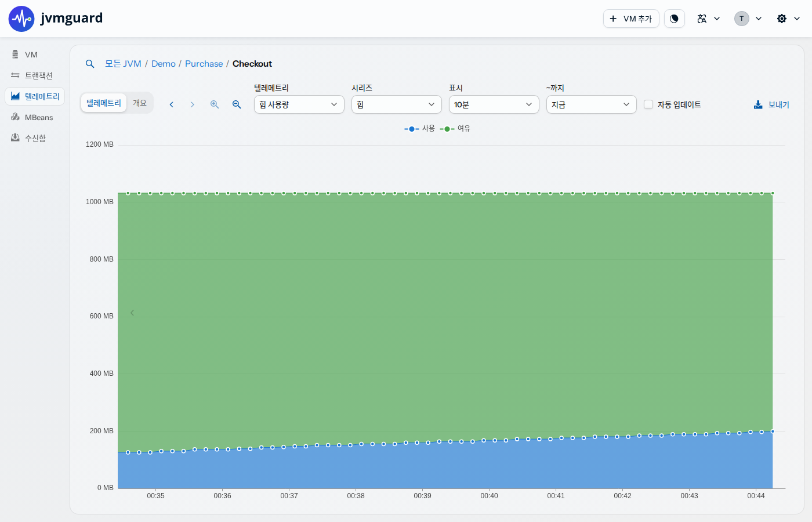812x522 pixels.
Task: Go to Purchase breadcrumb link
Action: [204, 64]
